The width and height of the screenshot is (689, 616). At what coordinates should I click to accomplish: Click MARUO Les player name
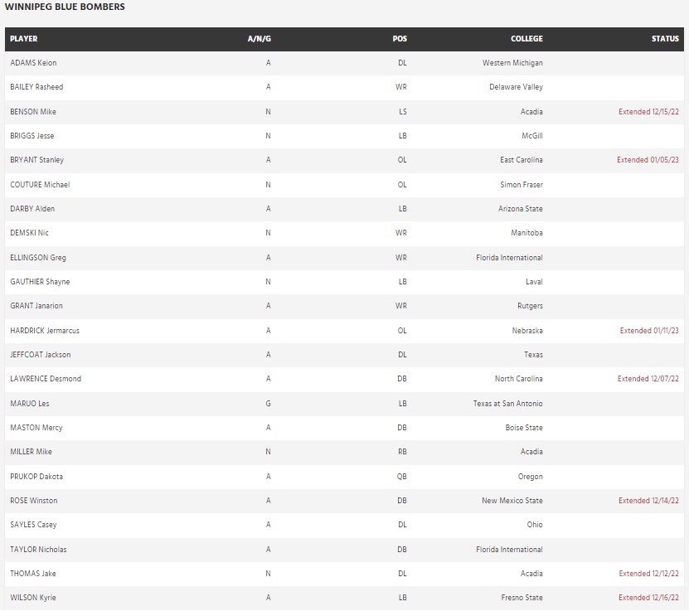30,404
